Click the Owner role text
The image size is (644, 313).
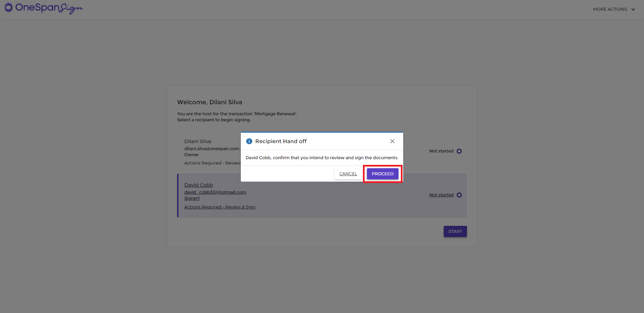(x=192, y=155)
